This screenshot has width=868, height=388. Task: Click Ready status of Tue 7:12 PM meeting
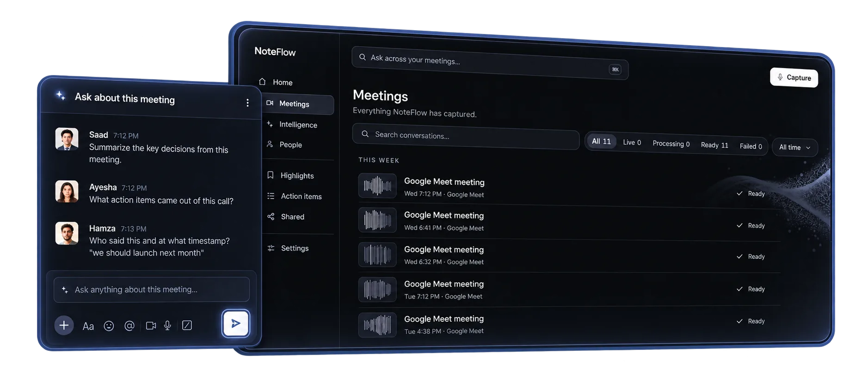751,289
